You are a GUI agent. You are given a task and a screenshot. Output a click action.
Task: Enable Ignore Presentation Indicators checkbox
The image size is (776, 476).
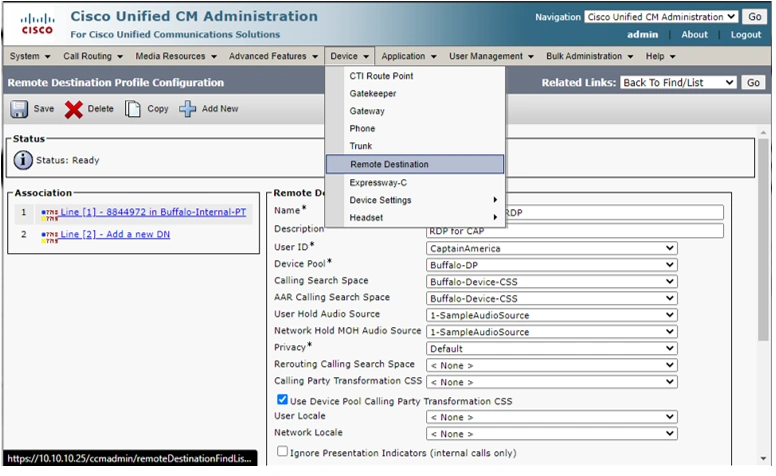pyautogui.click(x=282, y=451)
